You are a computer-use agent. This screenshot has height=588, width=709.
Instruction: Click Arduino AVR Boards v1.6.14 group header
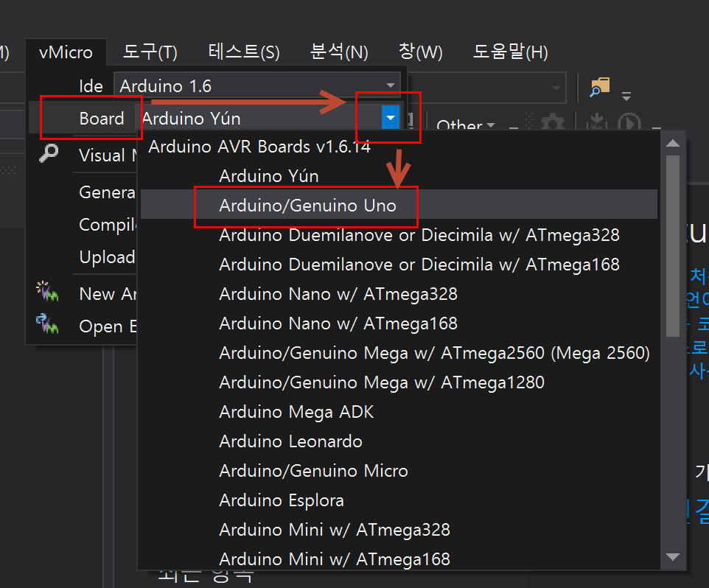tap(259, 147)
